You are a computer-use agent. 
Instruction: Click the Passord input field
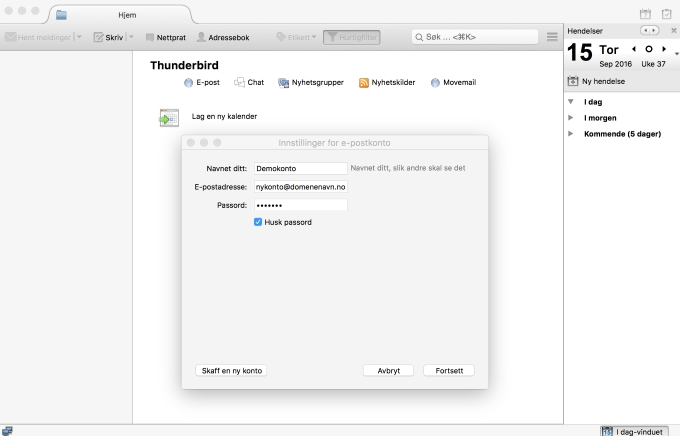point(301,205)
